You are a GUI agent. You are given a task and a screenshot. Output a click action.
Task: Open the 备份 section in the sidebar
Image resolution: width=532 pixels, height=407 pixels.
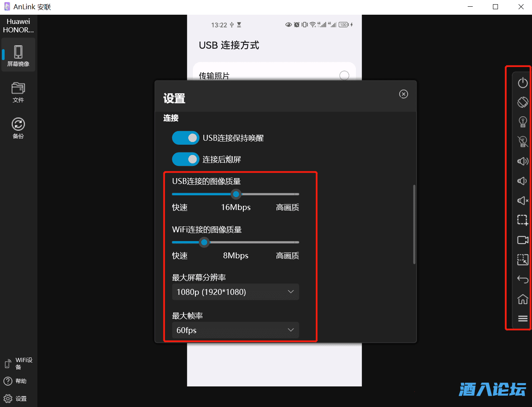pos(18,128)
